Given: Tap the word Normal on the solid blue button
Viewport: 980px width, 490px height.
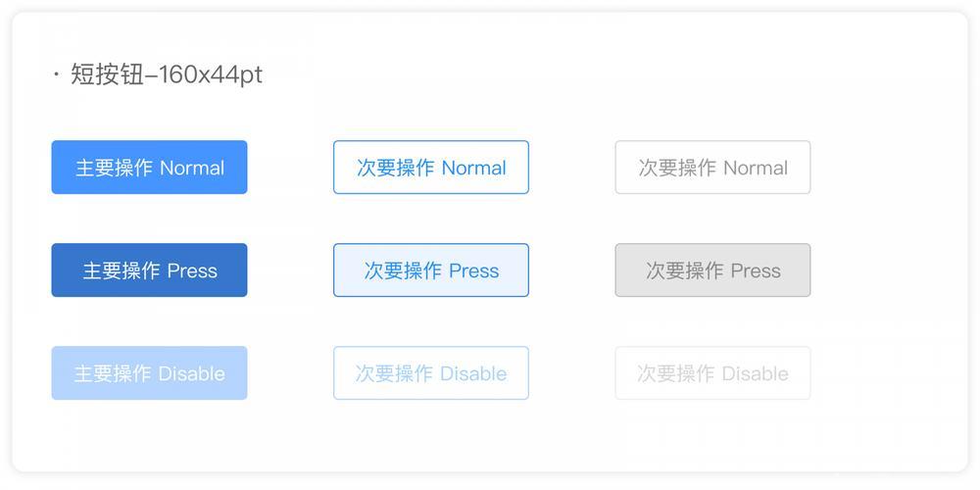Looking at the screenshot, I should [192, 168].
